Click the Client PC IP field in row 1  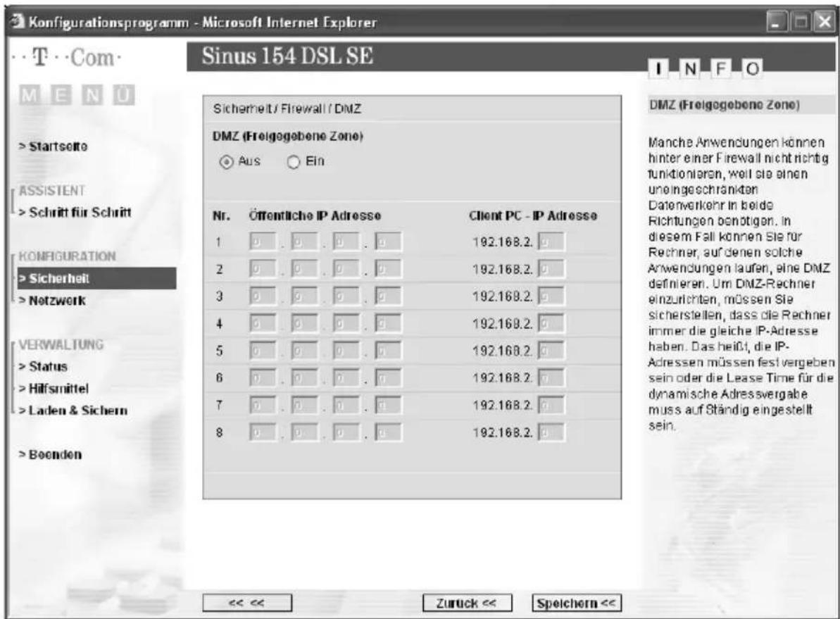pyautogui.click(x=551, y=242)
